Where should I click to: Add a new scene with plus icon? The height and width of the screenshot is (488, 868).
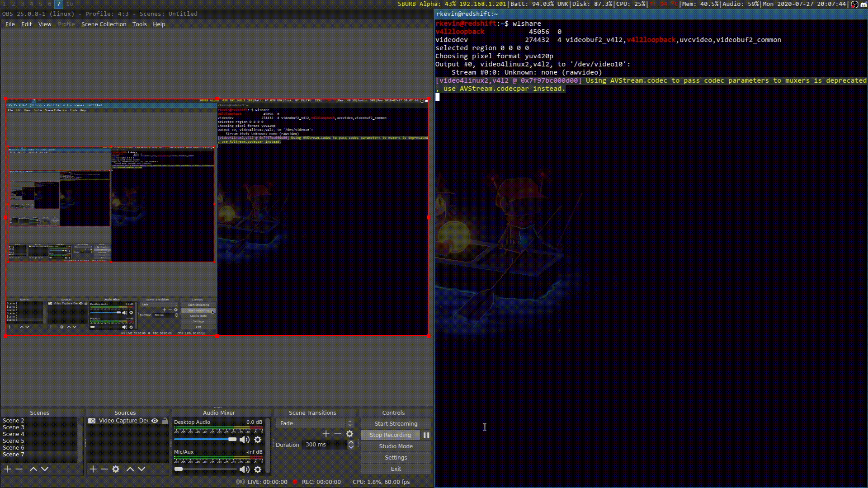[8, 469]
